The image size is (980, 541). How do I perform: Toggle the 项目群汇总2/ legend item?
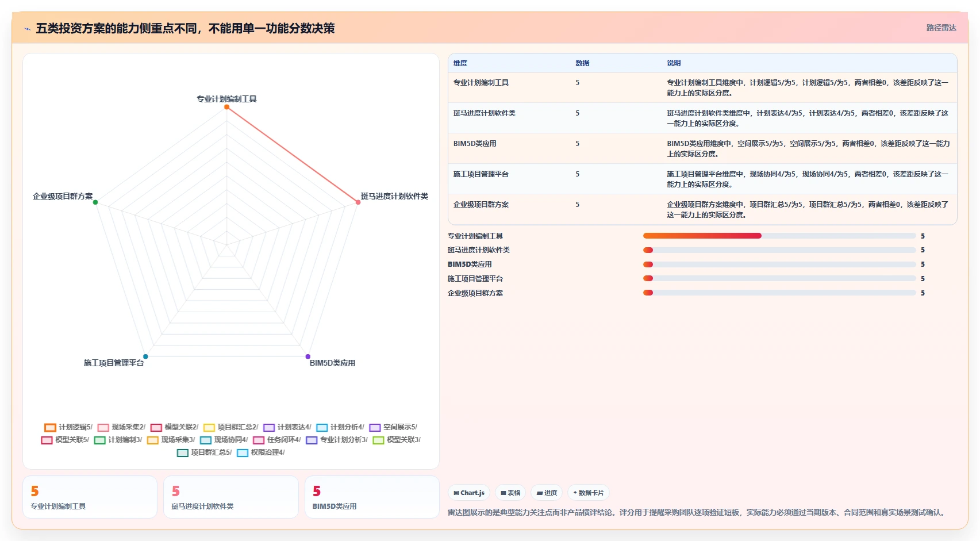pos(231,427)
